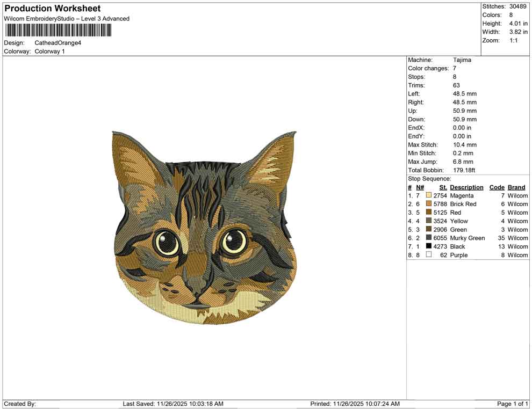Click the Zoom 1:1 value
The height and width of the screenshot is (409, 532).
(514, 40)
